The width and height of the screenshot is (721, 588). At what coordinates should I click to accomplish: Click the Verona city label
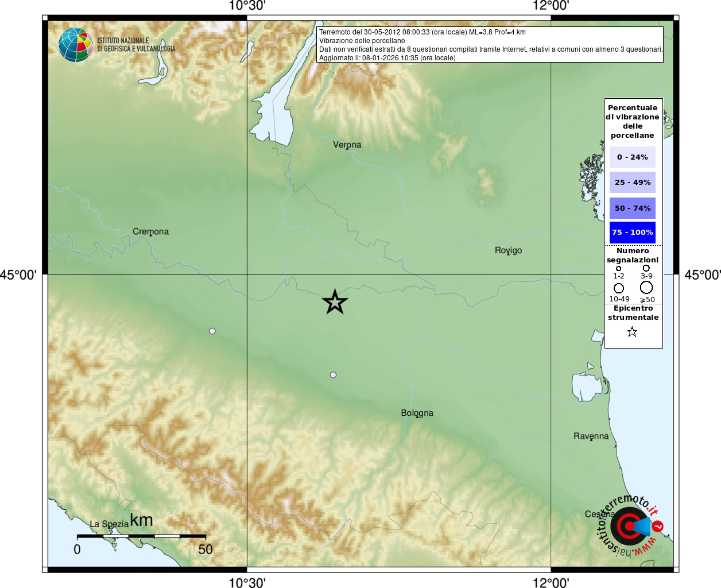point(347,145)
